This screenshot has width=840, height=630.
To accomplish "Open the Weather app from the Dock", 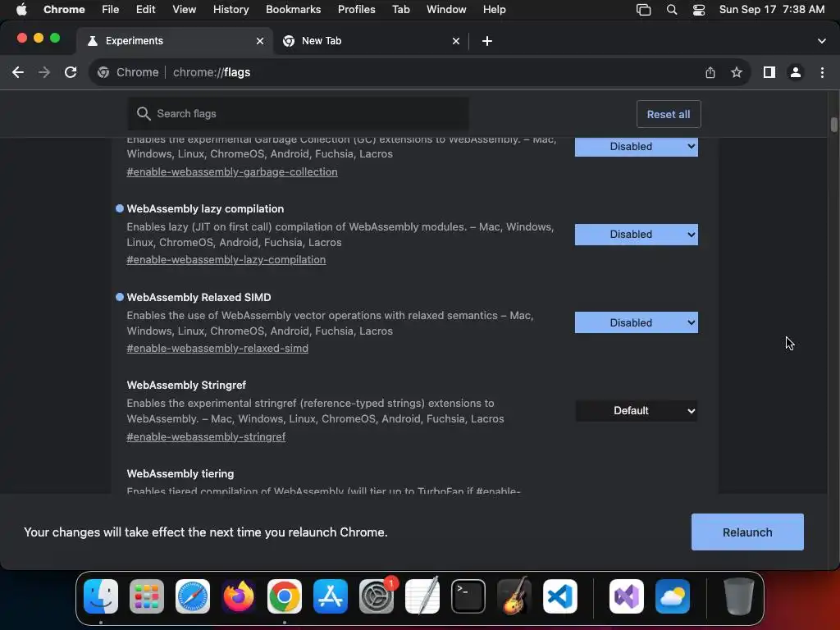I will (x=673, y=596).
